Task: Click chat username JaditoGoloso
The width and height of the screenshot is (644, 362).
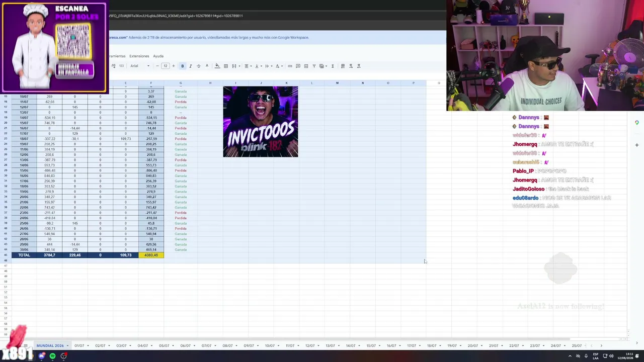Action: [528, 189]
